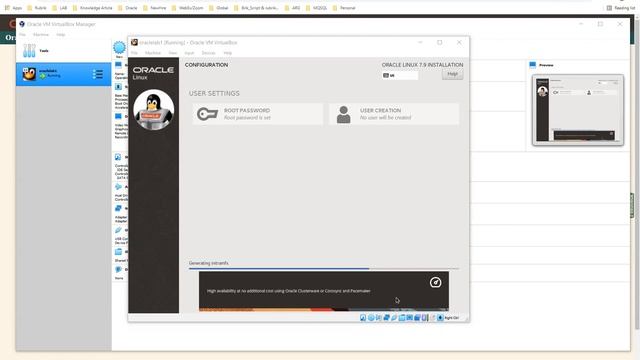640x360 pixels.
Task: Click the keyboard capture icon beside Right Ctrl
Action: 440,318
